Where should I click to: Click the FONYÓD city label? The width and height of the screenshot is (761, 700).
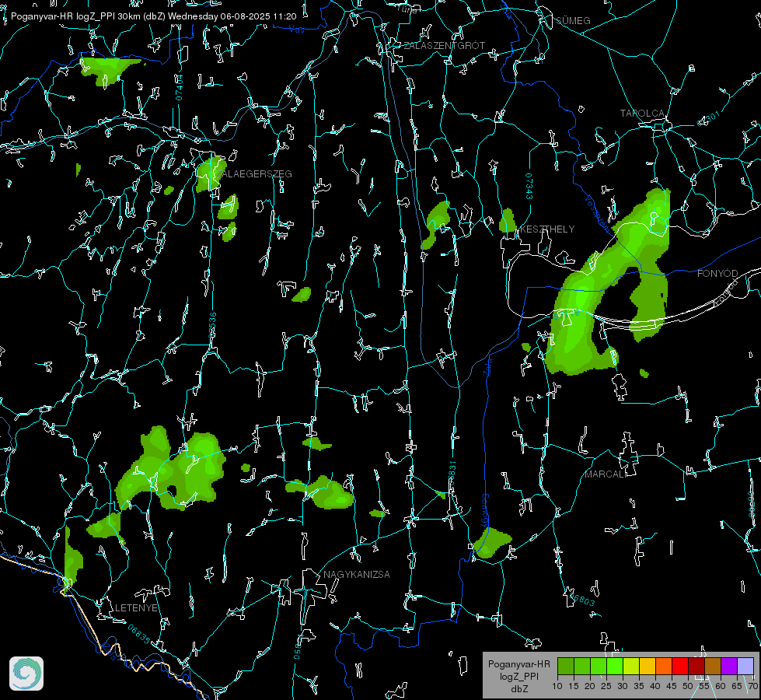click(x=717, y=274)
